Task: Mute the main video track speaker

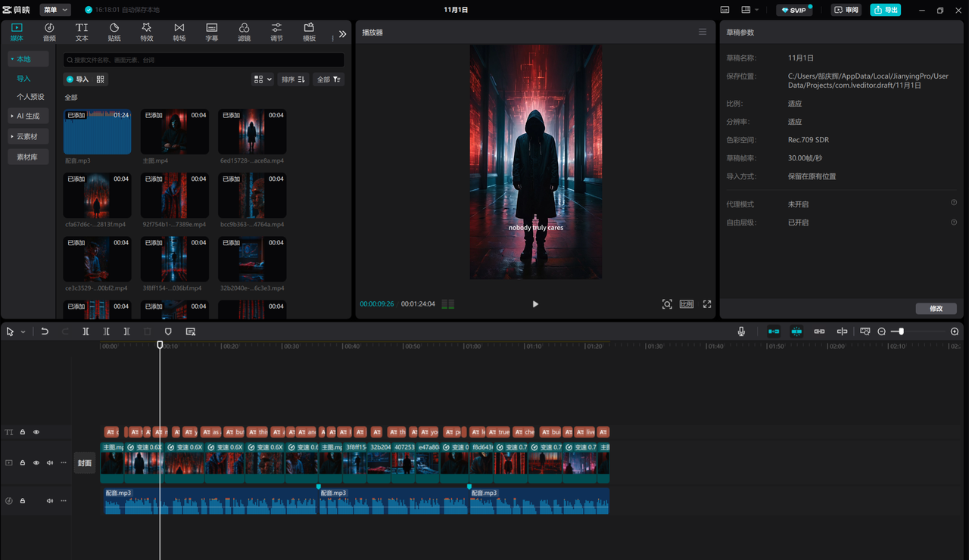Action: coord(50,462)
